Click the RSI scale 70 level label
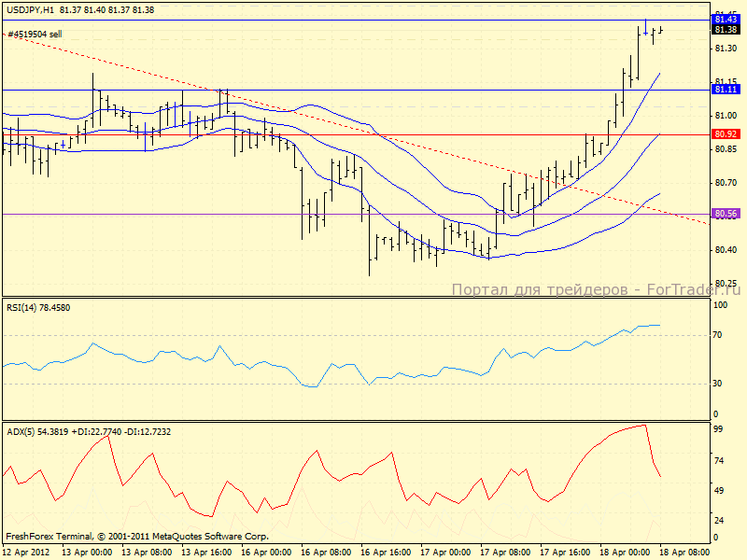747x560 pixels. (x=719, y=334)
